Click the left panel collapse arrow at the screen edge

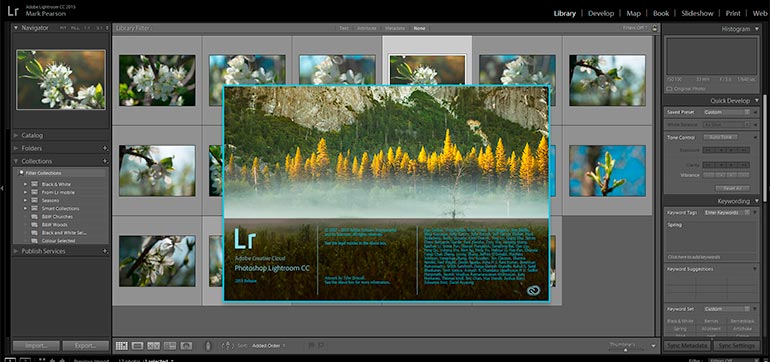tap(2, 187)
